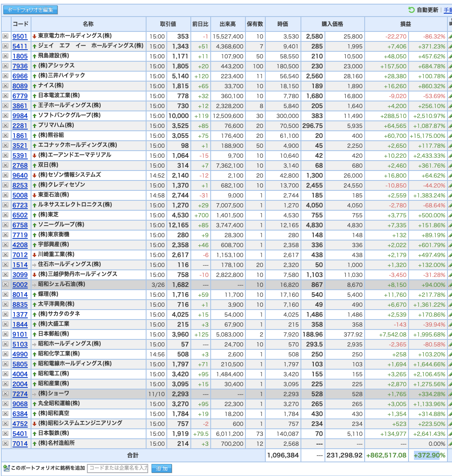Click the 購入価格 column header

[x=332, y=24]
